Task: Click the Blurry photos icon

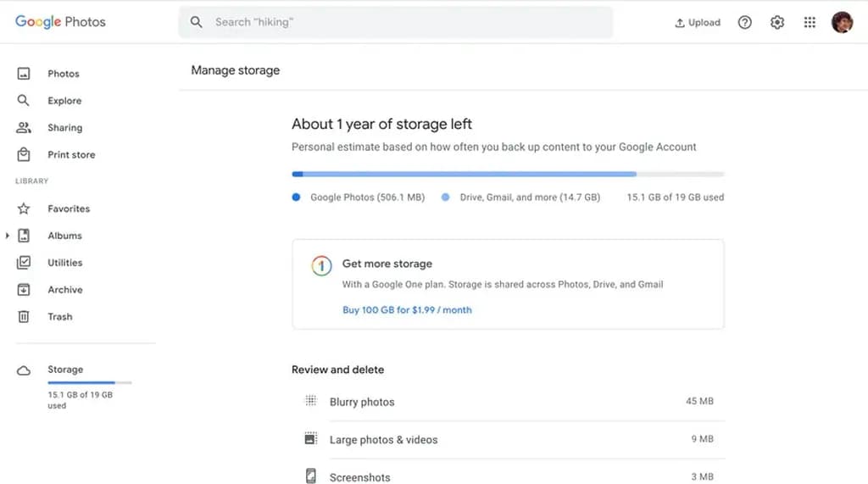Action: click(x=311, y=401)
